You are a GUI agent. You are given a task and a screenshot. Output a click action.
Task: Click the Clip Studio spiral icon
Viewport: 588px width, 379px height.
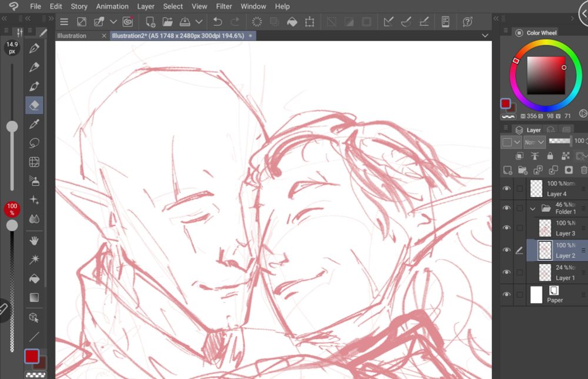[128, 22]
